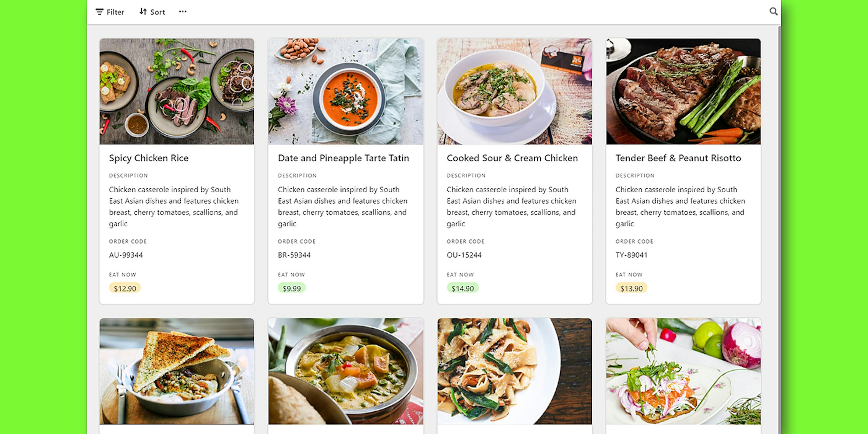Open the Filter options
Viewport: 868px width, 434px height.
click(111, 12)
